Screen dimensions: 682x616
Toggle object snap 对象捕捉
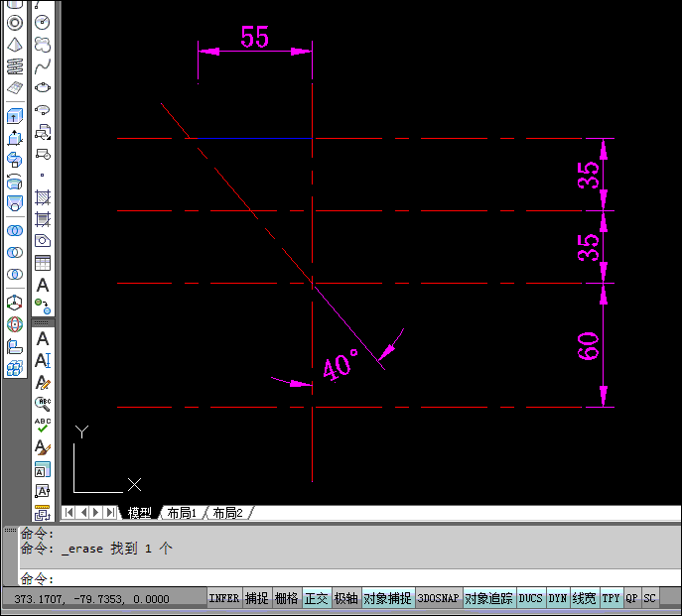click(x=387, y=598)
